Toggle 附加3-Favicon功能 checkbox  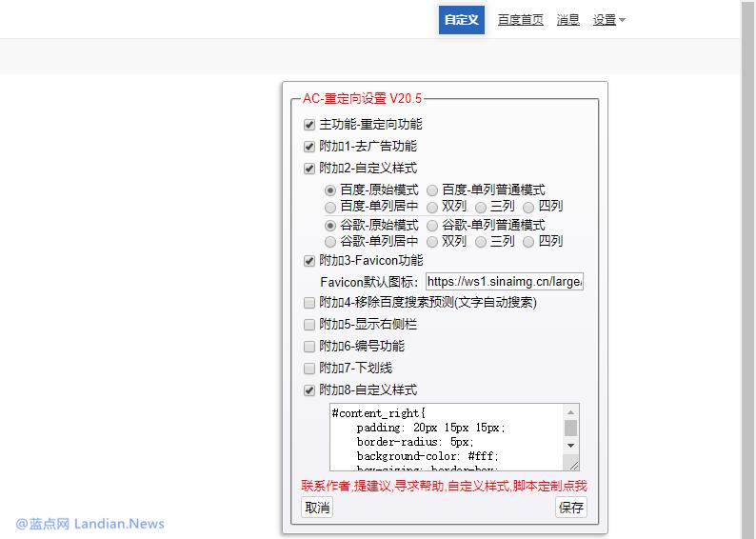coord(309,261)
